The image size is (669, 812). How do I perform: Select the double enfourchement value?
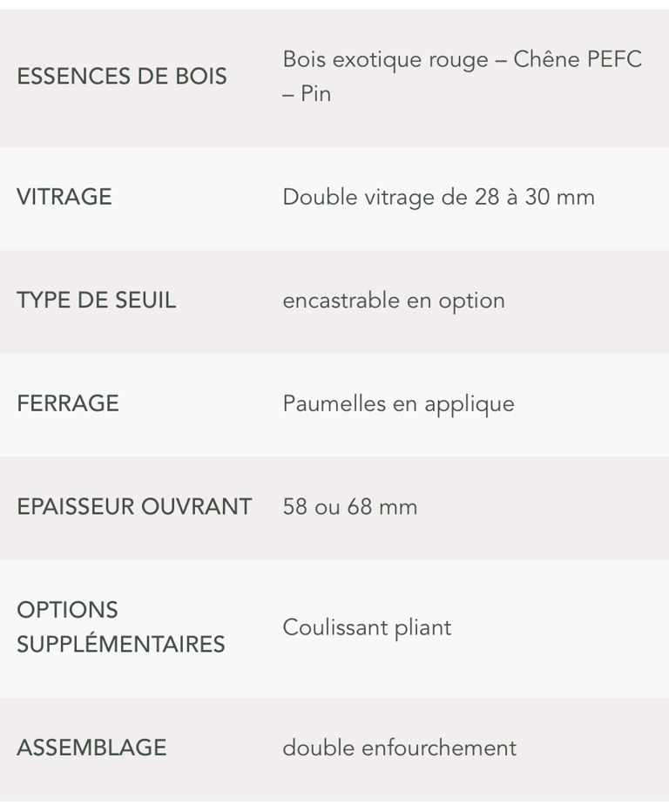coord(400,748)
